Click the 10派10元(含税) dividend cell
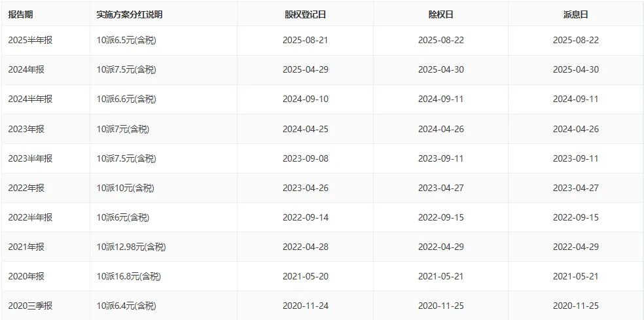This screenshot has height=320, width=644. (x=125, y=188)
